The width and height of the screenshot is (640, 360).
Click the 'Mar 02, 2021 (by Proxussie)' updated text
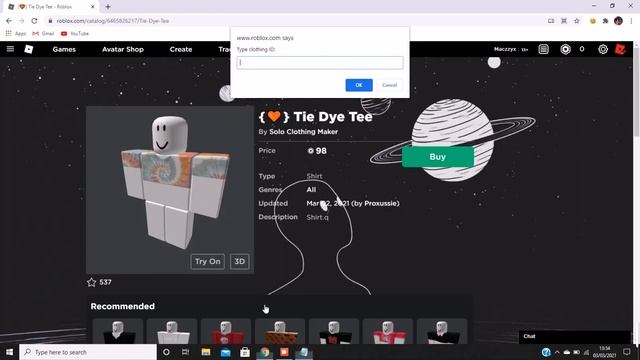353,203
